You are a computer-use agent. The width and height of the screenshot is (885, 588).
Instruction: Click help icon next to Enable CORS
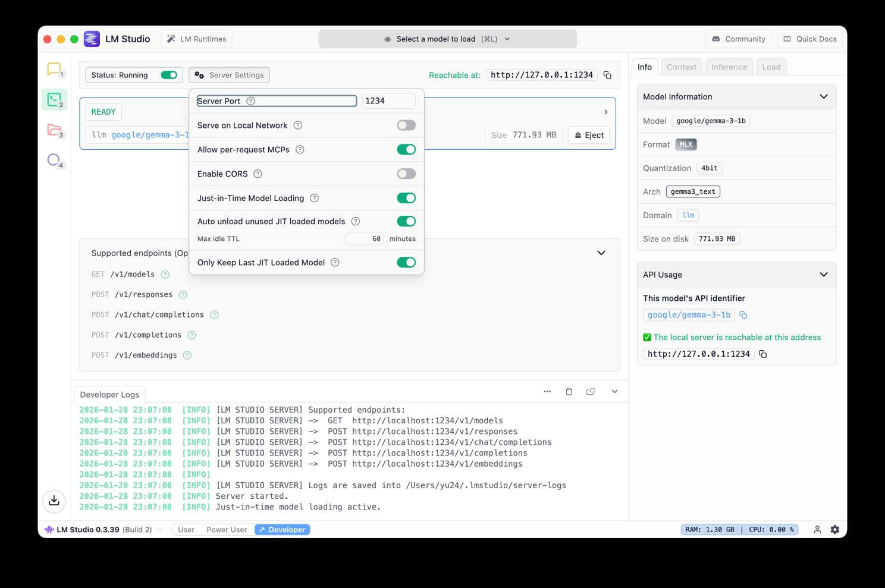point(258,174)
